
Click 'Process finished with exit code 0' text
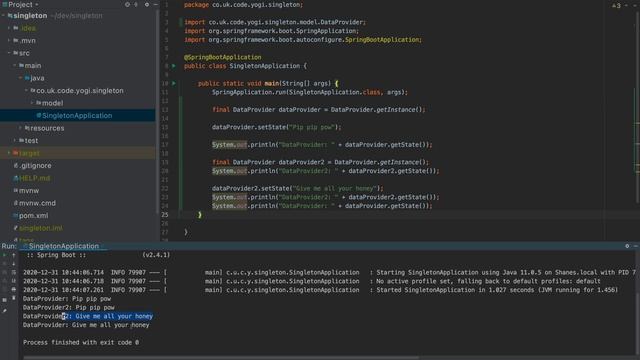click(81, 342)
